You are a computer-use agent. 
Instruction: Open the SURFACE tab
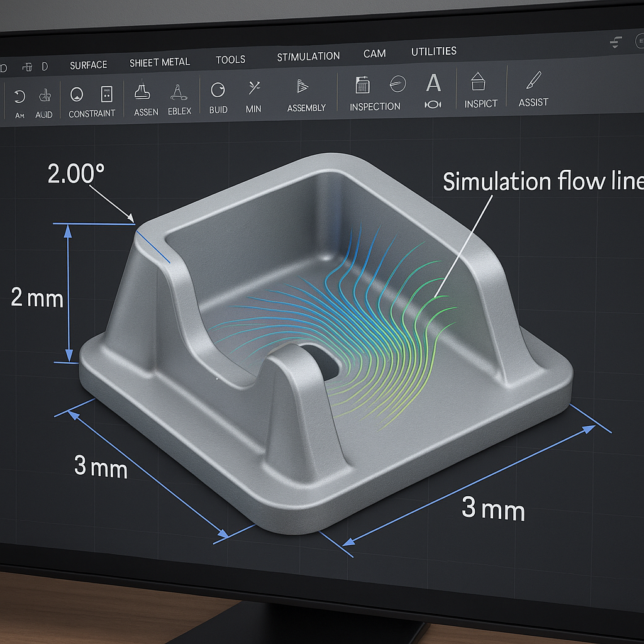88,65
